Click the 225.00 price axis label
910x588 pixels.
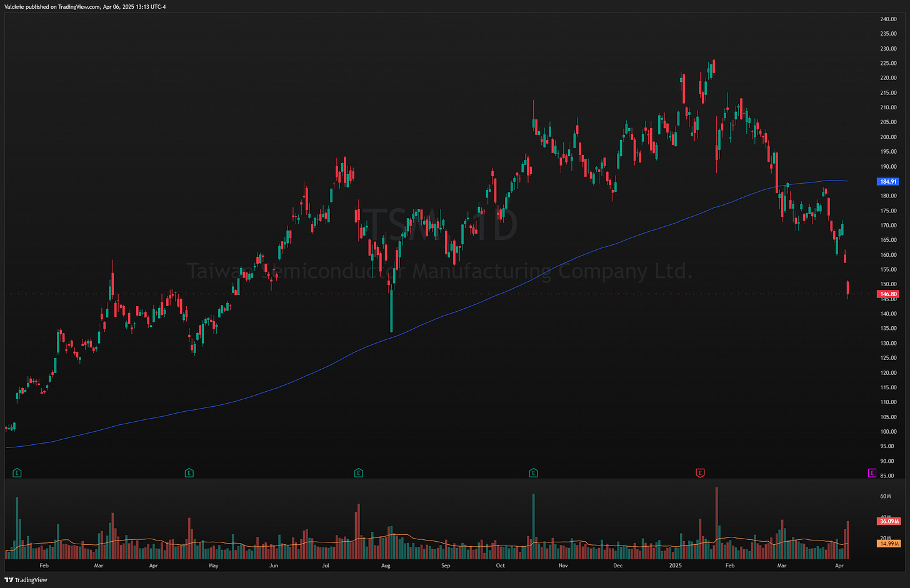pyautogui.click(x=888, y=64)
